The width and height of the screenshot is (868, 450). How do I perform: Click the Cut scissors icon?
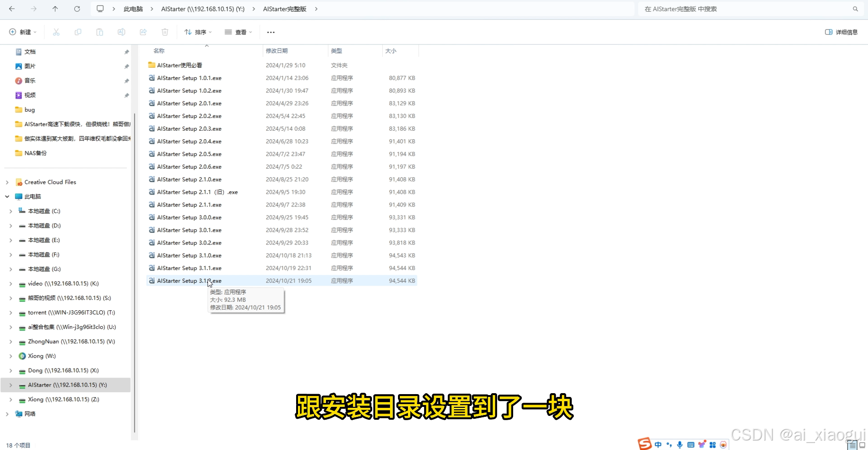56,32
